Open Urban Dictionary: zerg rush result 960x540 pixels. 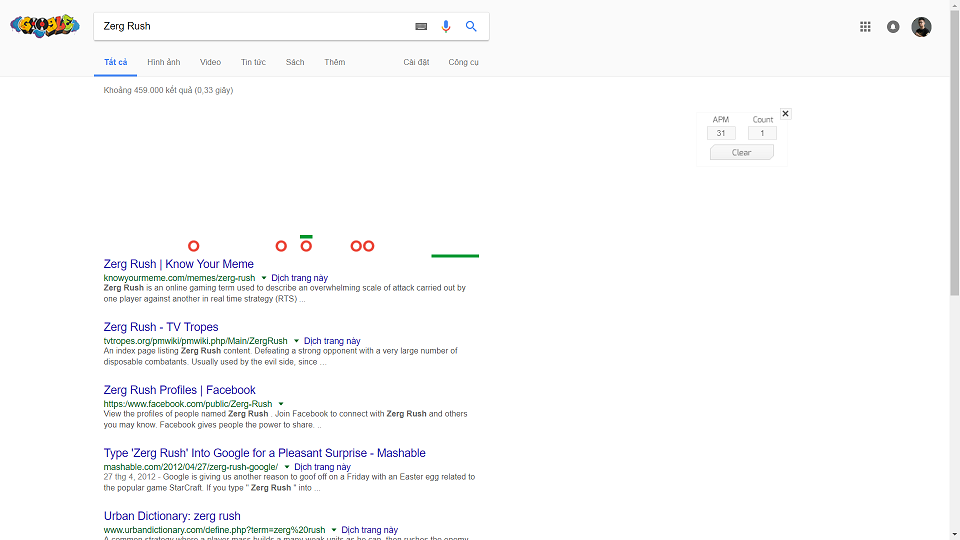pos(172,516)
